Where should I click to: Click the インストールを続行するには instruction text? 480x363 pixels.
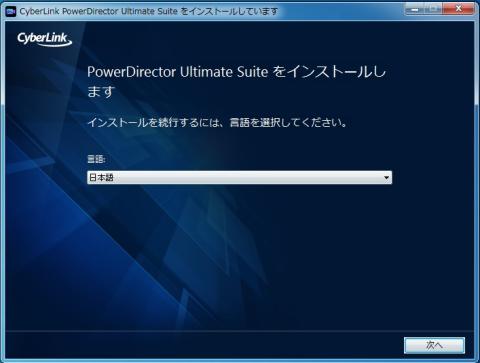[x=217, y=123]
